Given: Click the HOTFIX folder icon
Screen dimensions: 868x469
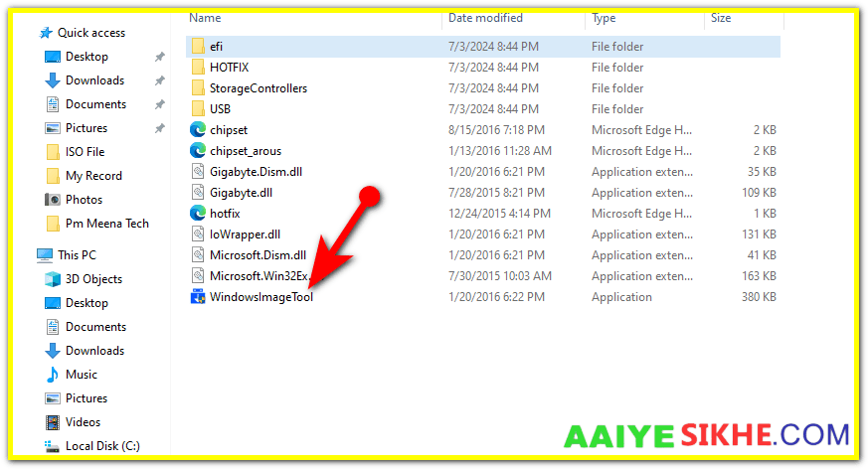Looking at the screenshot, I should (x=198, y=67).
